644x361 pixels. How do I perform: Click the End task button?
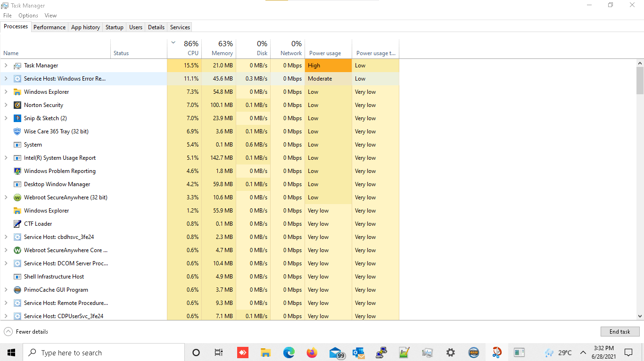[x=620, y=332]
